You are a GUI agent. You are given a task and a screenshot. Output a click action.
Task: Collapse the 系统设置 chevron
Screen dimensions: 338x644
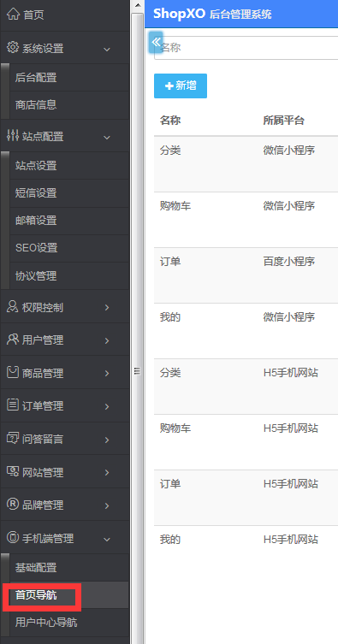point(107,50)
